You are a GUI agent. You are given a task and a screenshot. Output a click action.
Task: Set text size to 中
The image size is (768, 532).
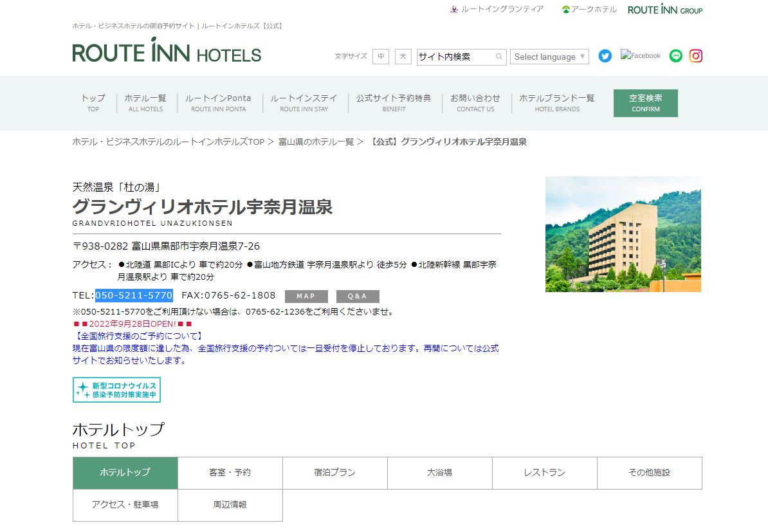coord(381,57)
